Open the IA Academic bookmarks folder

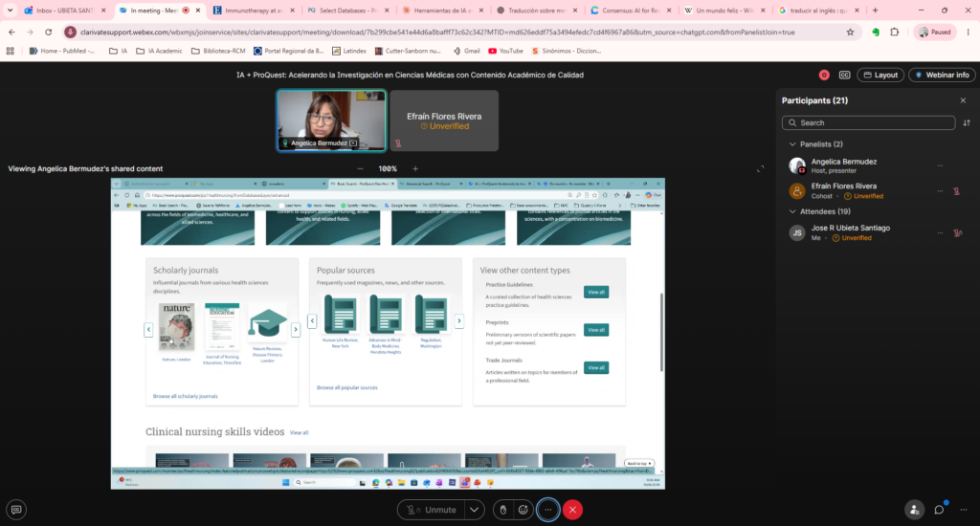tap(160, 52)
